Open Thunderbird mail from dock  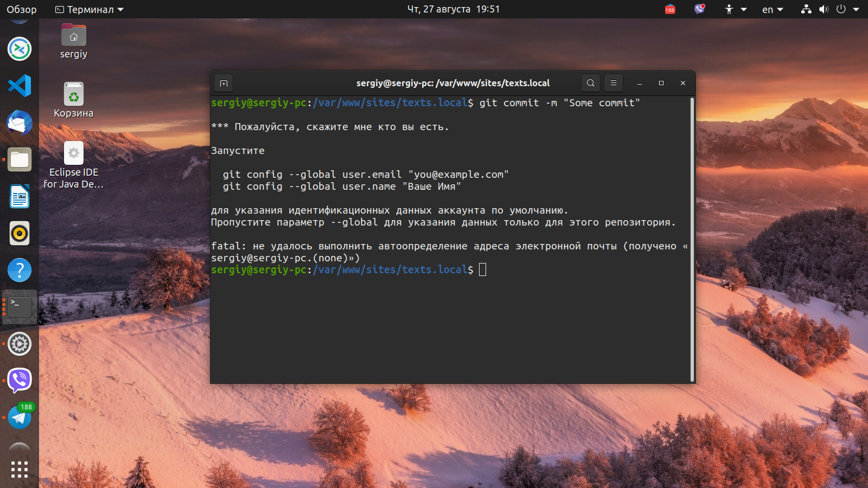point(20,123)
